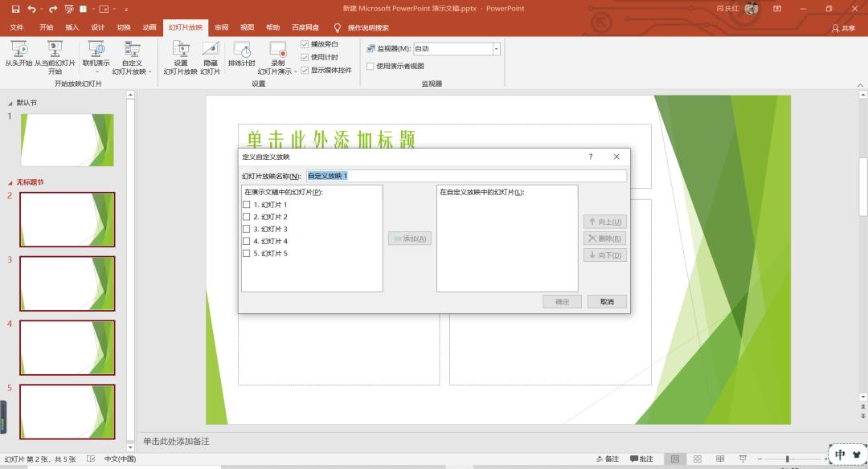Check the box for 幻灯片 1 in dialog
Image resolution: width=868 pixels, height=469 pixels.
[x=247, y=205]
